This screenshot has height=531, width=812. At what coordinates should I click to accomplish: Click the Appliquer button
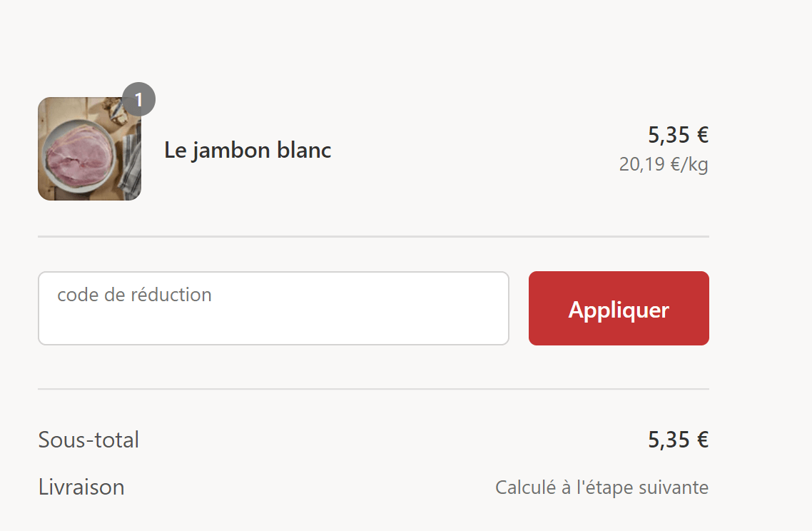pos(619,308)
